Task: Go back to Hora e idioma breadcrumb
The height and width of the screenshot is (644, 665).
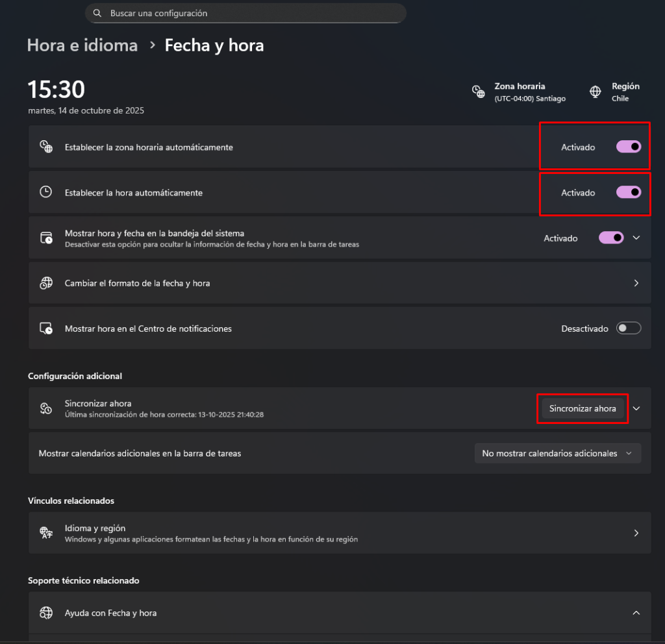Action: point(82,45)
